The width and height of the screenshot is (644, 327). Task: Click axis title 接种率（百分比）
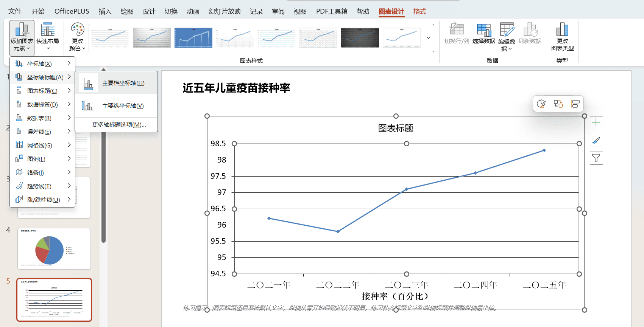(x=395, y=296)
